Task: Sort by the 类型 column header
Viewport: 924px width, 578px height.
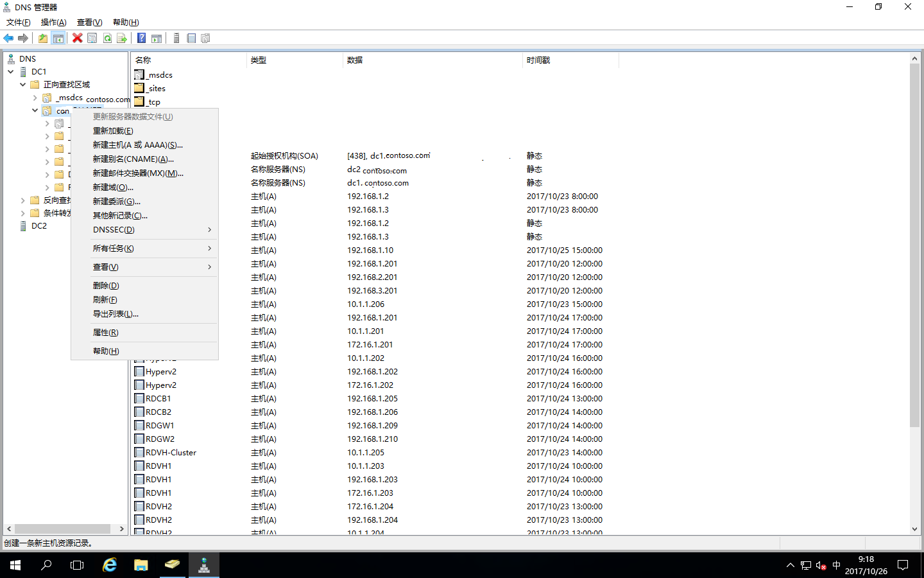Action: coord(295,60)
